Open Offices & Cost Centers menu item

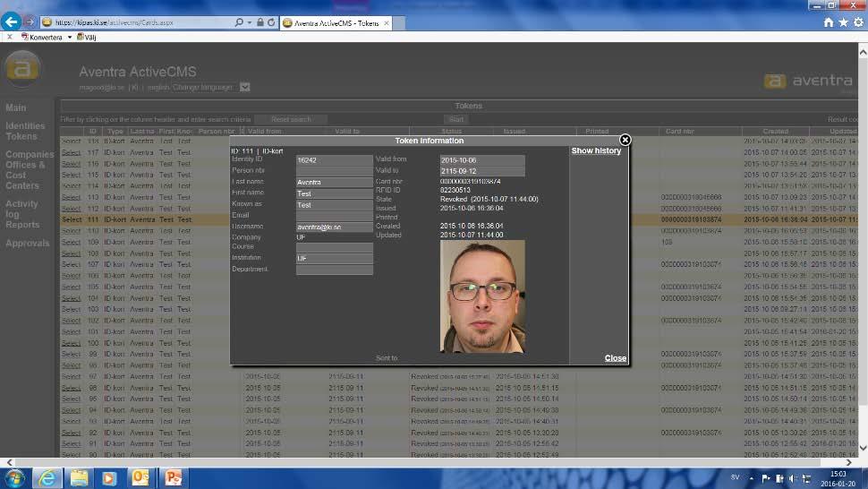click(x=25, y=175)
